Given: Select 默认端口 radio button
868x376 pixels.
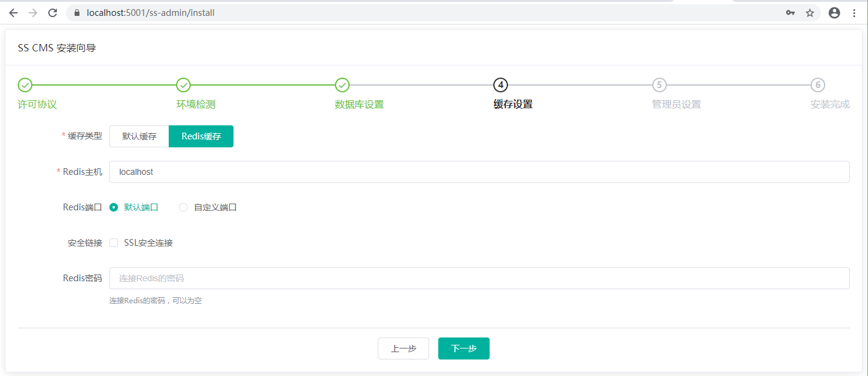Looking at the screenshot, I should click(x=114, y=207).
